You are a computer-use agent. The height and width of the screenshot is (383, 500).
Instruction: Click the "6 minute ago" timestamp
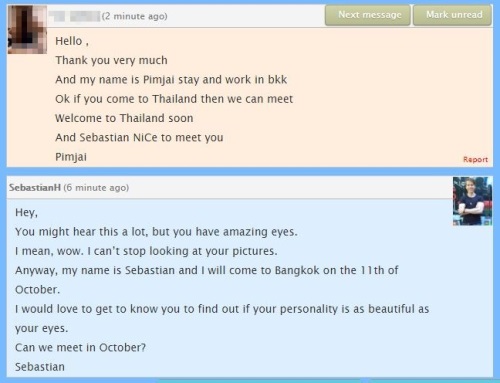(96, 188)
